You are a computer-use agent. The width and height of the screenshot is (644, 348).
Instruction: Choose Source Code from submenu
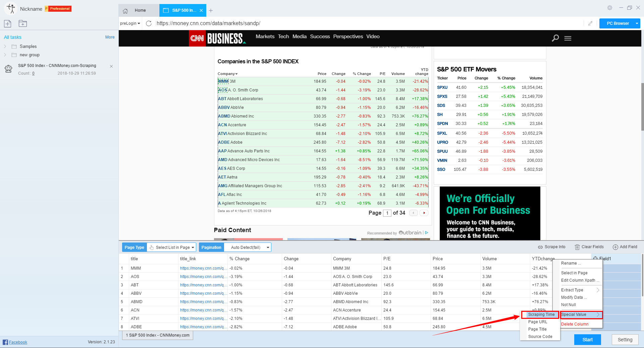tap(540, 337)
